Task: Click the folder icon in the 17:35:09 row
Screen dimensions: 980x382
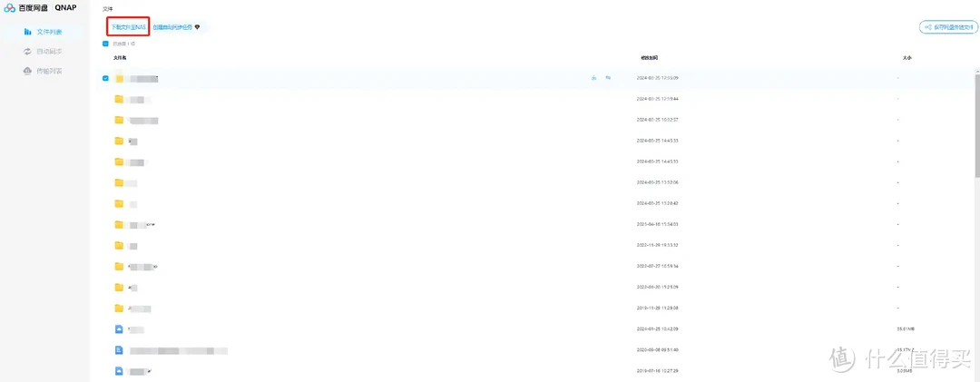Action: pos(120,78)
